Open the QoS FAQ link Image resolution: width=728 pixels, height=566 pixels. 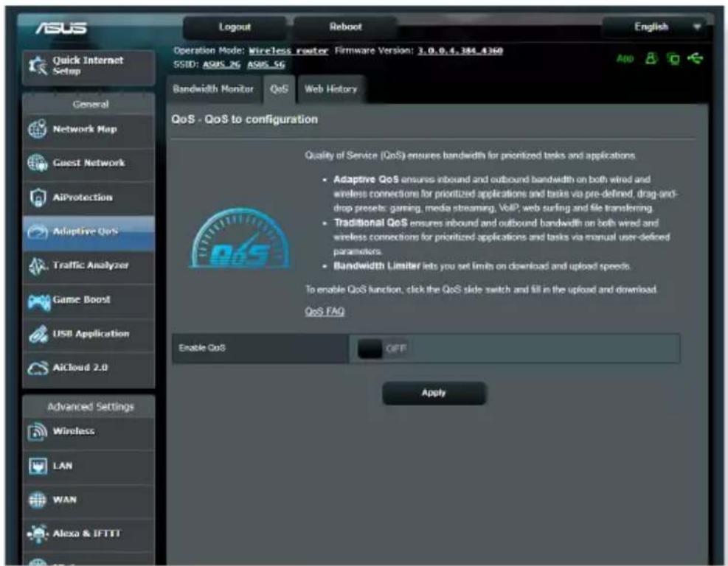coord(325,311)
